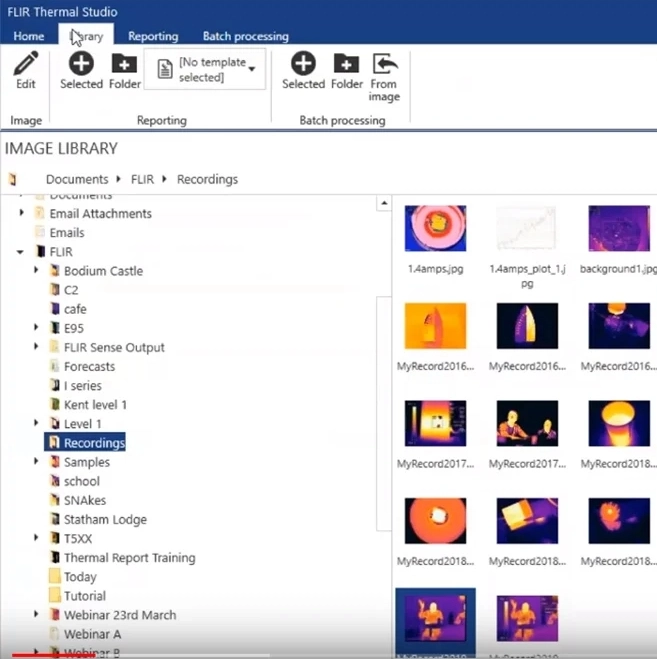The image size is (657, 659).
Task: Select the background1.jpg thumbnail
Action: click(x=619, y=228)
